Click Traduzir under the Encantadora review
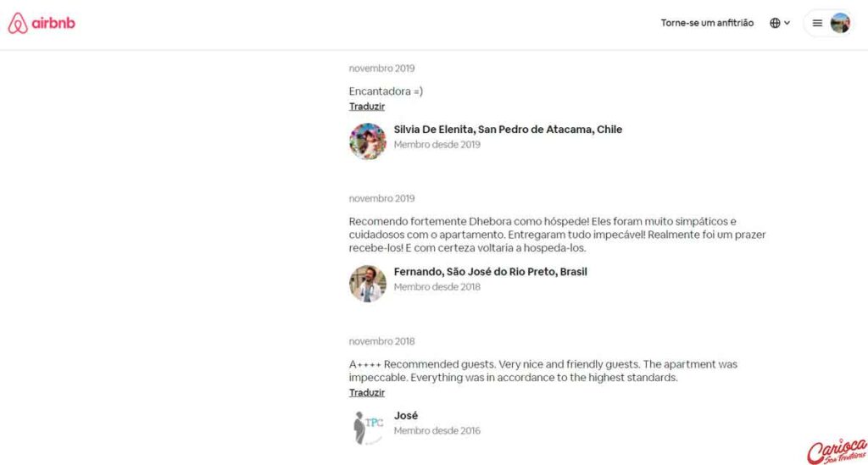 point(366,106)
